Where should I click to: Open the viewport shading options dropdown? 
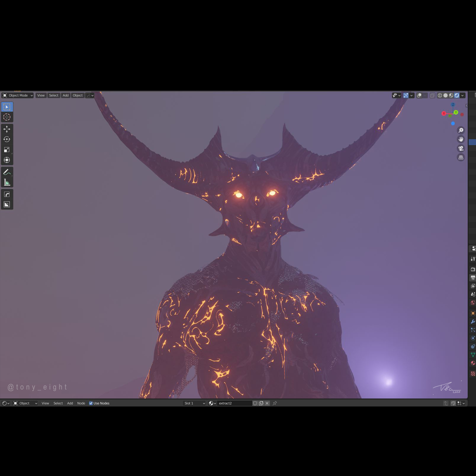pyautogui.click(x=463, y=95)
